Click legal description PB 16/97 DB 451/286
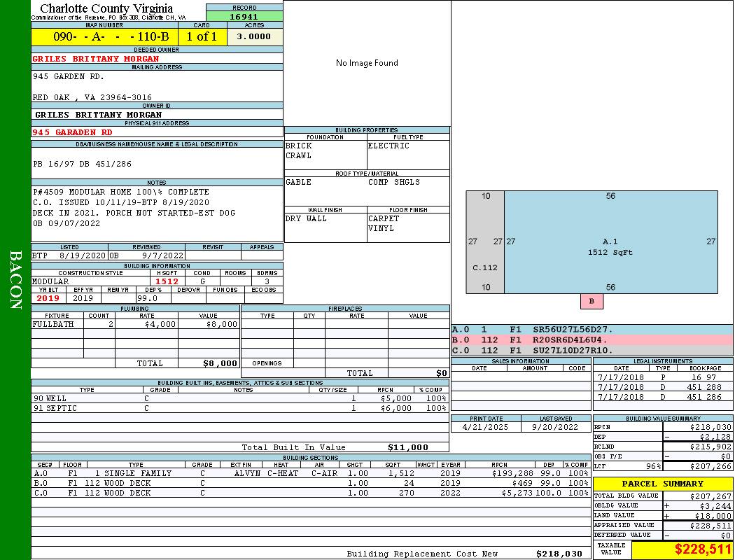 click(x=83, y=164)
